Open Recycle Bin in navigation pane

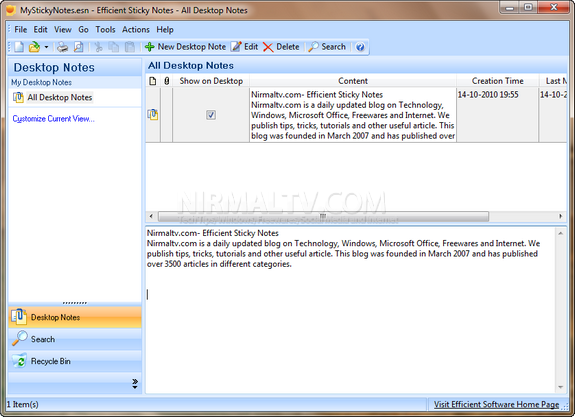(75, 361)
